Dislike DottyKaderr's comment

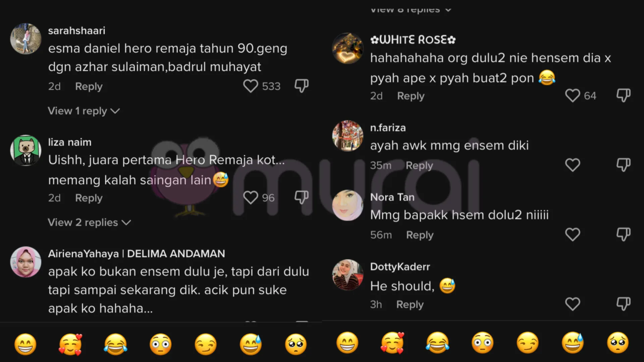[623, 304]
